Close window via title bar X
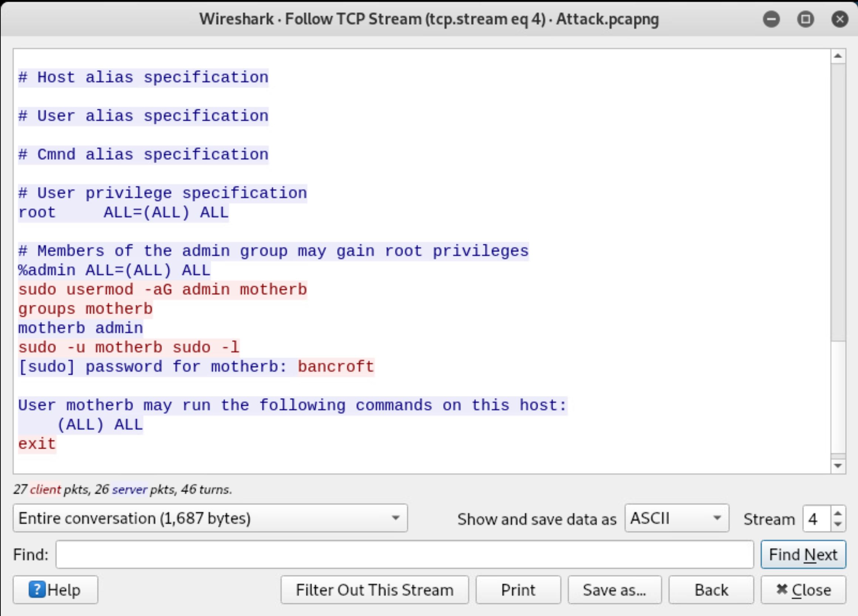Viewport: 858px width, 616px height. tap(840, 19)
